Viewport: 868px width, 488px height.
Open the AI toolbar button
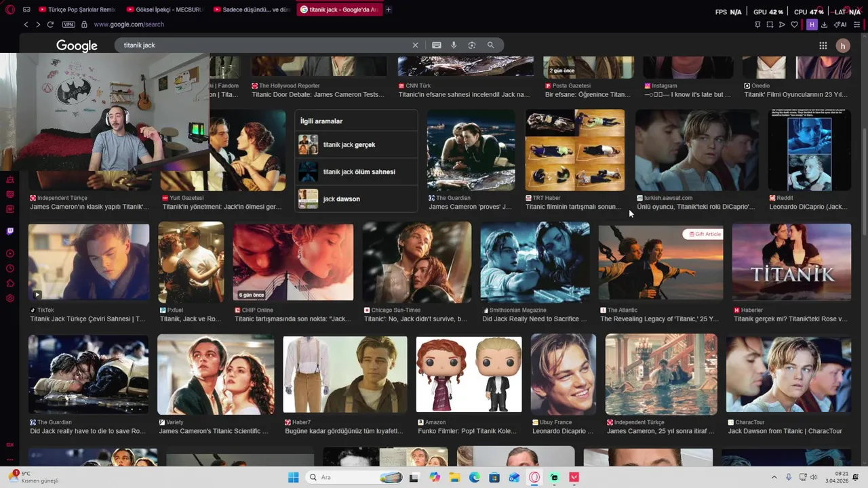tap(841, 24)
